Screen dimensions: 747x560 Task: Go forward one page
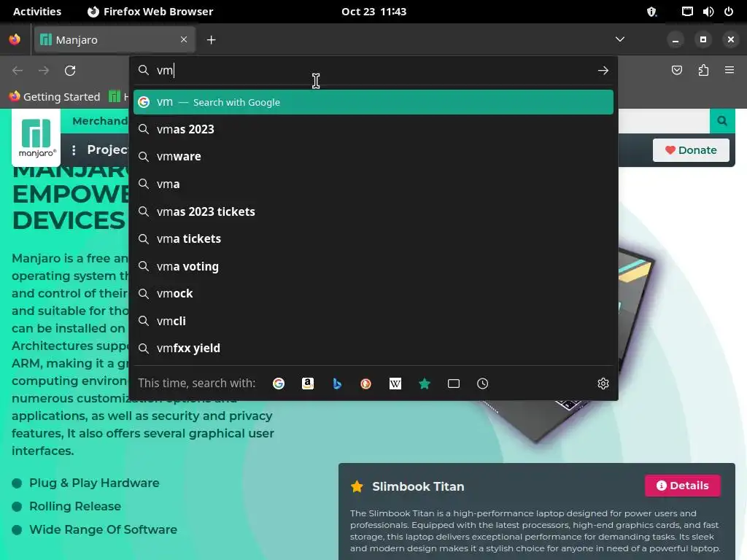44,71
